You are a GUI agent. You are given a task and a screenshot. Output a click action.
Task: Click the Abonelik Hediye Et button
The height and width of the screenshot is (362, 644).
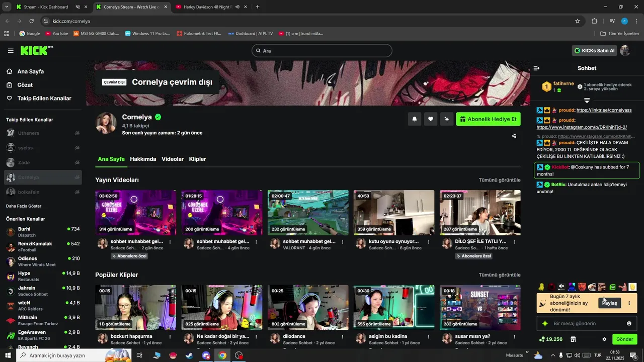click(489, 119)
